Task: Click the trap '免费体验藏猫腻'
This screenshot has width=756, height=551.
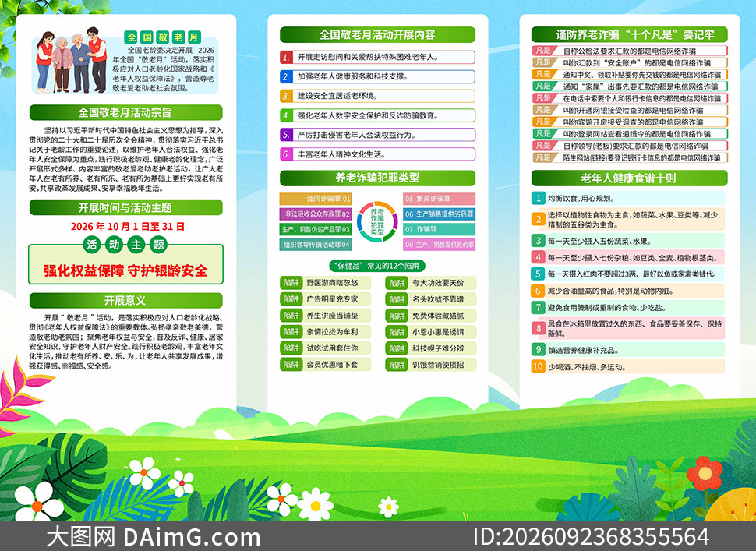Action: (x=430, y=316)
